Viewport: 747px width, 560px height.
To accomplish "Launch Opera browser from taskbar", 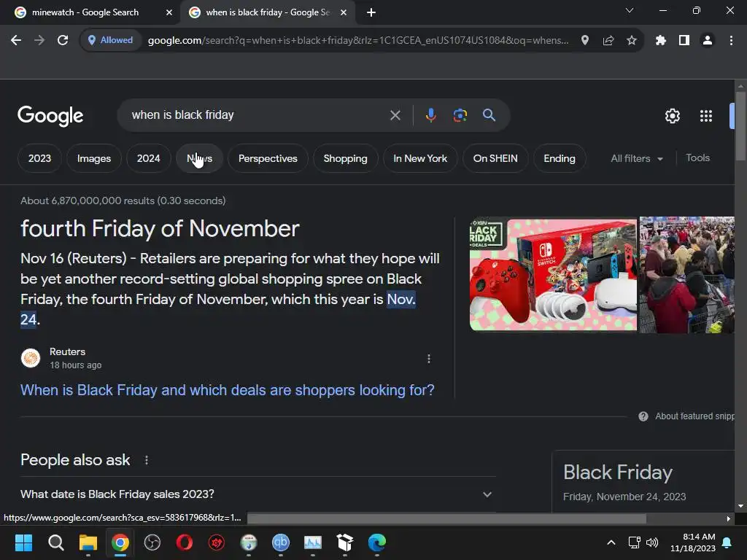I will [x=184, y=542].
